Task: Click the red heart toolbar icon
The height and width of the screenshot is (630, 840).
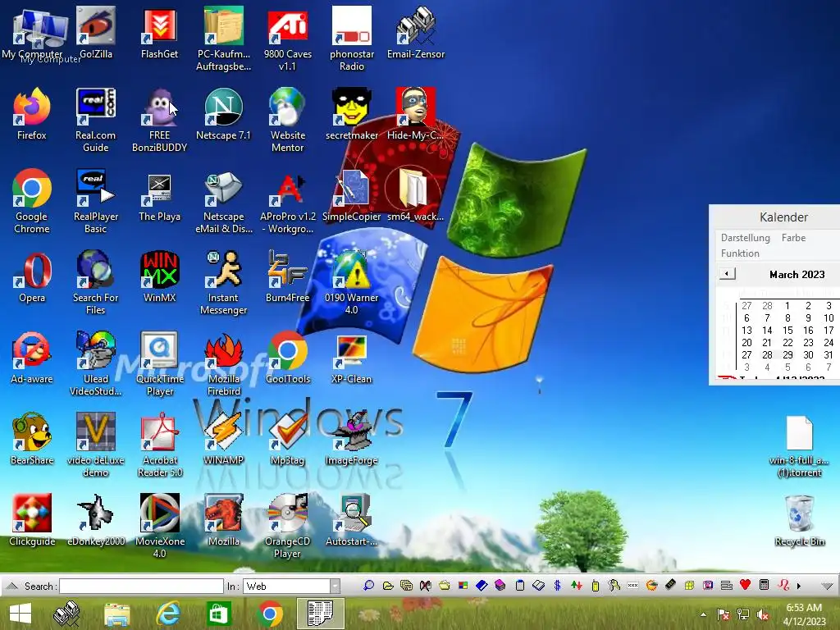Action: coord(745,585)
